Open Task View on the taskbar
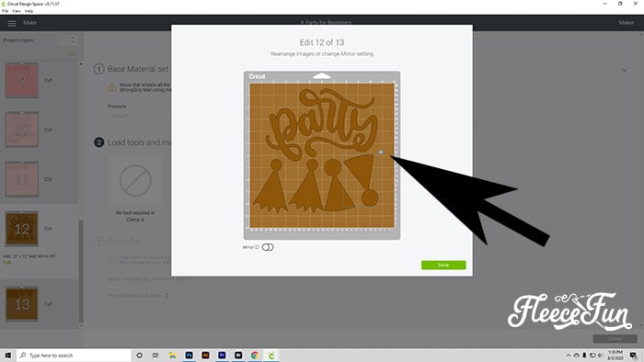The image size is (644, 362). coord(155,356)
